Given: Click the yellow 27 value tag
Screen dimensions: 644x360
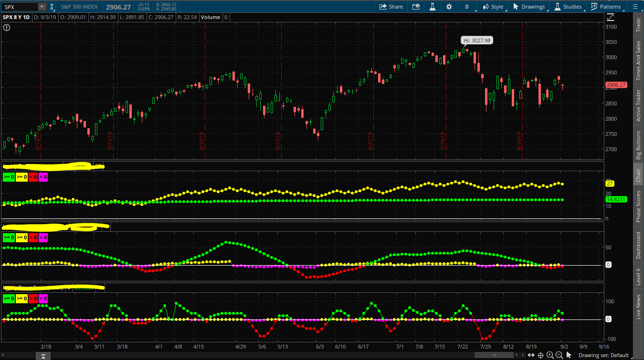Looking at the screenshot, I should click(x=609, y=183).
